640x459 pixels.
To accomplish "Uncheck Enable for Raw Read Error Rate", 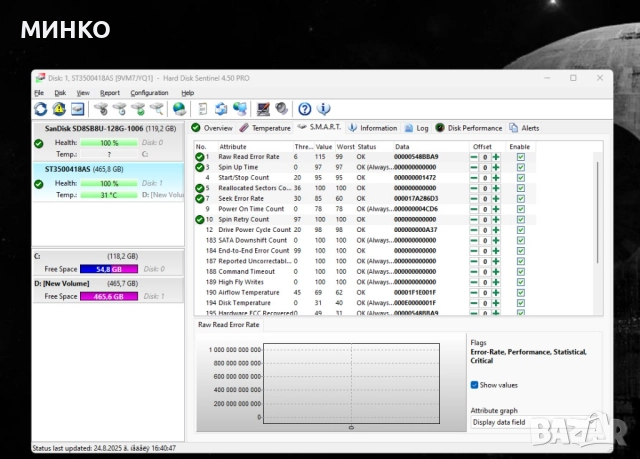I will (520, 157).
